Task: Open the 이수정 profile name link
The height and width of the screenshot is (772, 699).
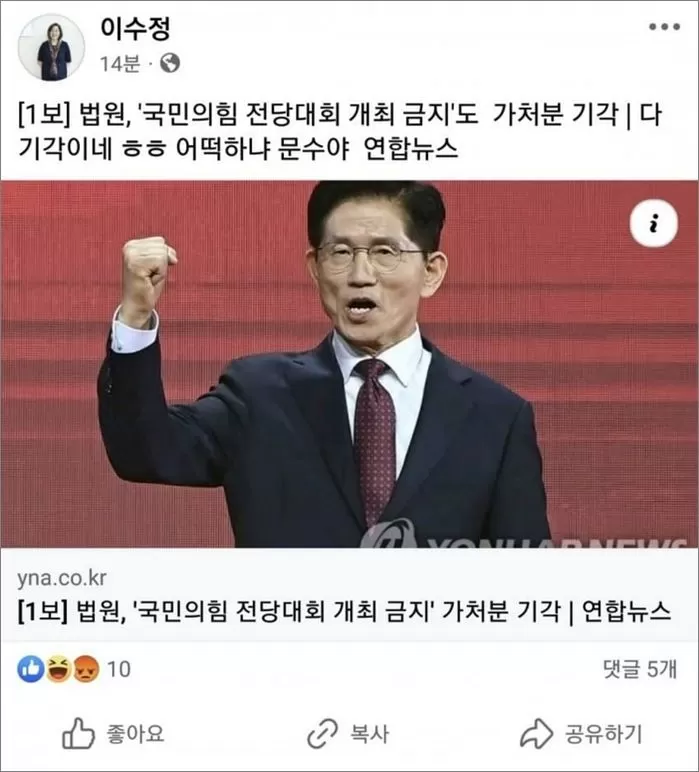Action: pyautogui.click(x=135, y=28)
